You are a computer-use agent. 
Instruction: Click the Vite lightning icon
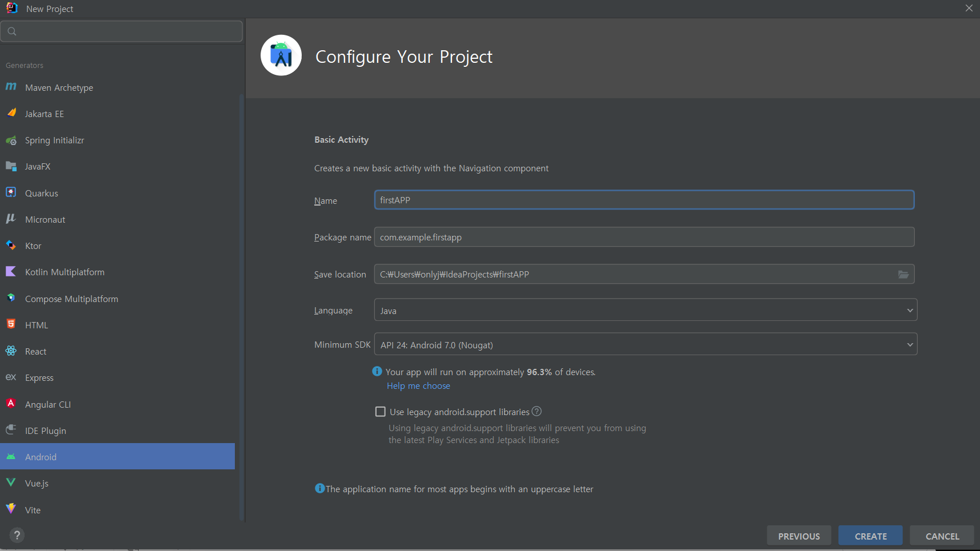[x=11, y=508]
